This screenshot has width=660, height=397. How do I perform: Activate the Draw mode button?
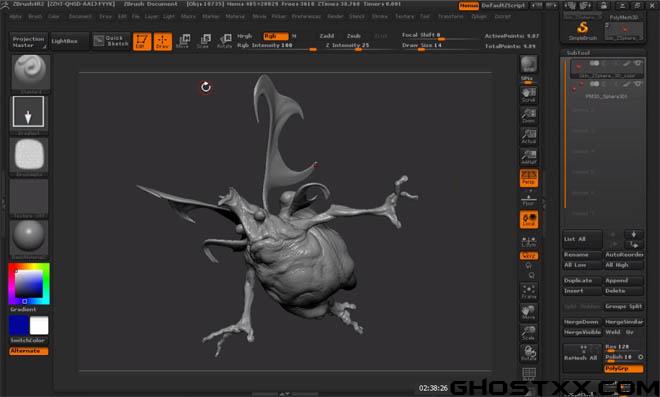(x=162, y=41)
